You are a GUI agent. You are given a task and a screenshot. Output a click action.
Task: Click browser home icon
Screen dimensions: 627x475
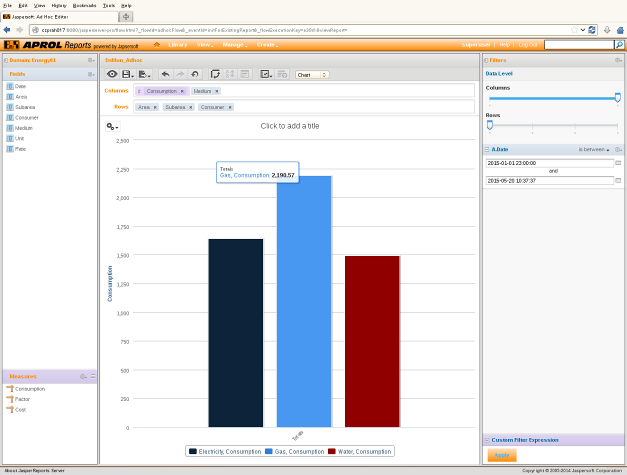[620, 30]
